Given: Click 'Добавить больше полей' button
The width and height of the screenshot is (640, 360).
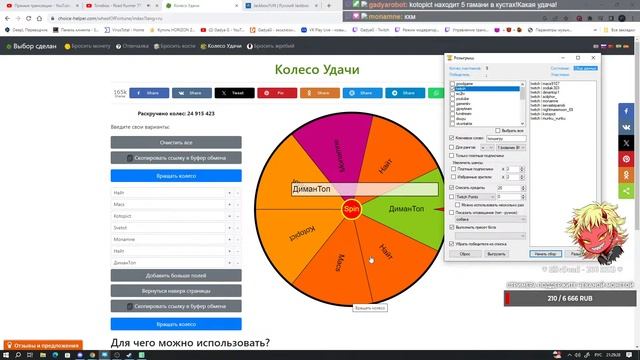Looking at the screenshot, I should [x=176, y=276].
